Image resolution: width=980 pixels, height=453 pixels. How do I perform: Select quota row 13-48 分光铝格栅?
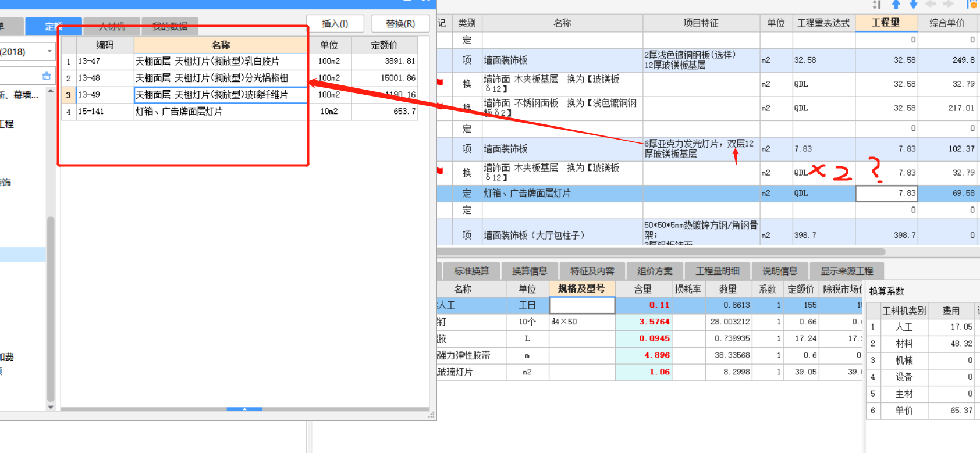[x=239, y=78]
